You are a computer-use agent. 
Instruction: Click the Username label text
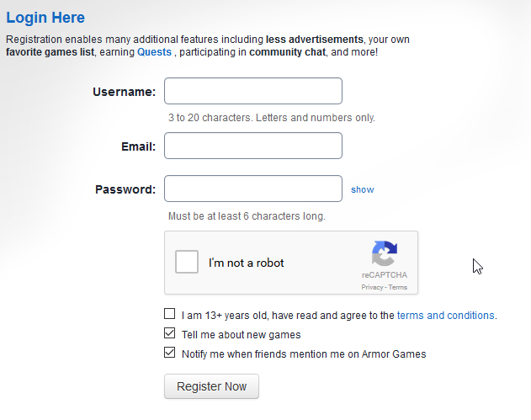(x=125, y=92)
